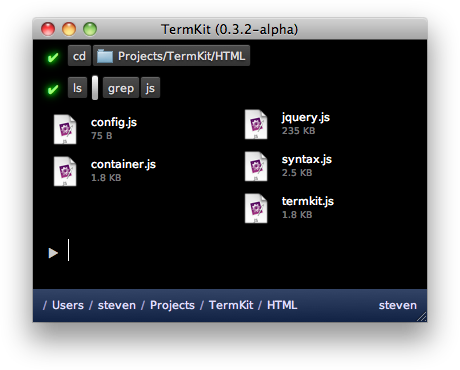Click the container.js file name
The width and height of the screenshot is (460, 370).
pyautogui.click(x=123, y=164)
